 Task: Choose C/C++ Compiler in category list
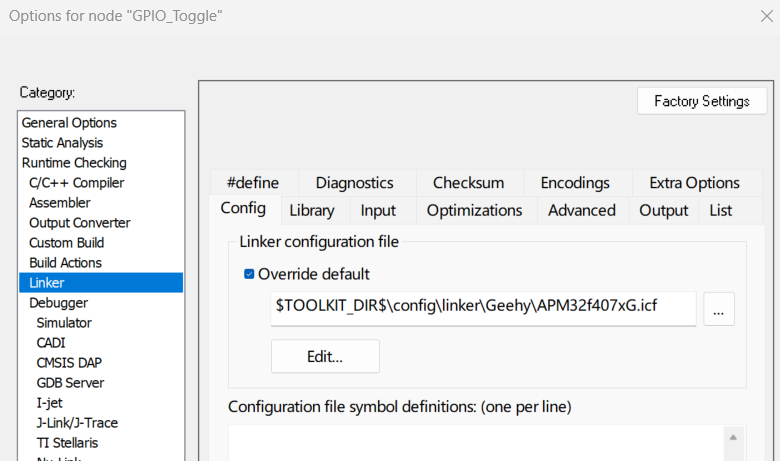click(76, 183)
